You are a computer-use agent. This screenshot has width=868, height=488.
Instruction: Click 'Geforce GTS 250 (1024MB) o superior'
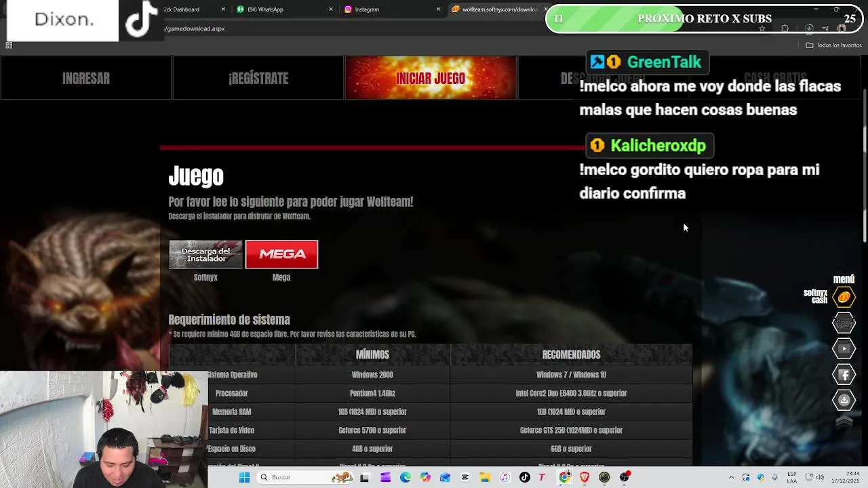(x=571, y=430)
